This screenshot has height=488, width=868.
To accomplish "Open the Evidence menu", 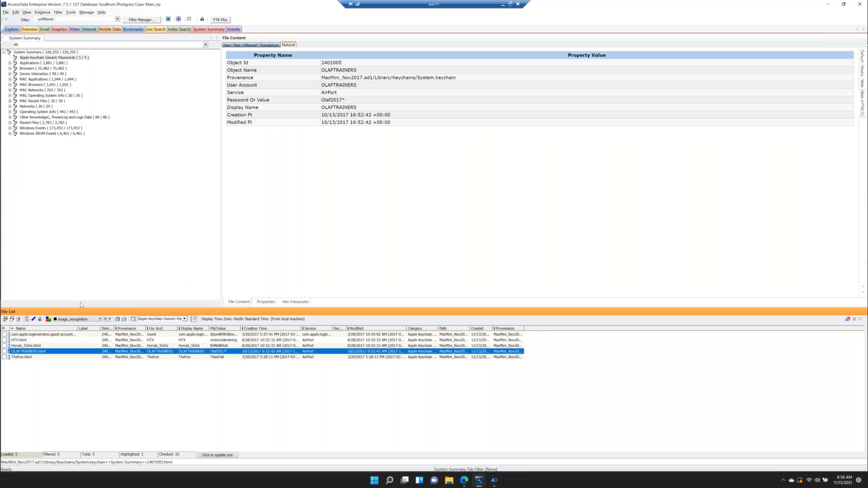I will [42, 12].
